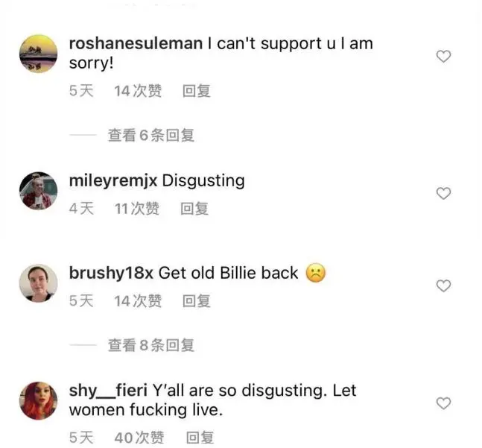Image resolution: width=482 pixels, height=448 pixels.
Task: Reply (回复) to roshanesuleman's comment
Action: pyautogui.click(x=197, y=91)
